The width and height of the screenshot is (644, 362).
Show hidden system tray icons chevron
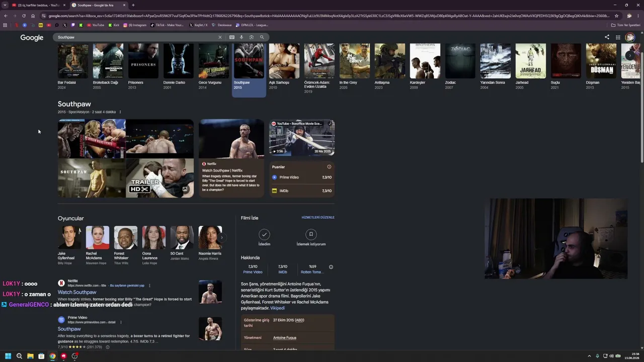tap(589, 356)
